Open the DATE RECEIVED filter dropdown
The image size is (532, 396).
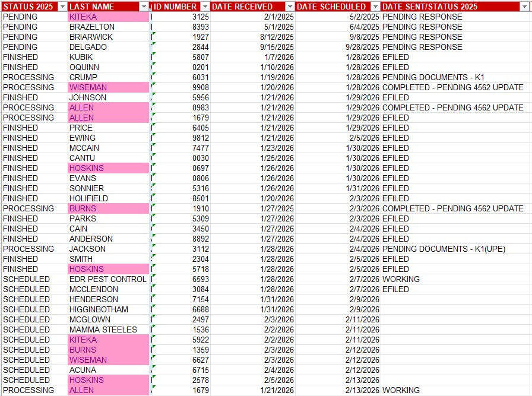(289, 7)
